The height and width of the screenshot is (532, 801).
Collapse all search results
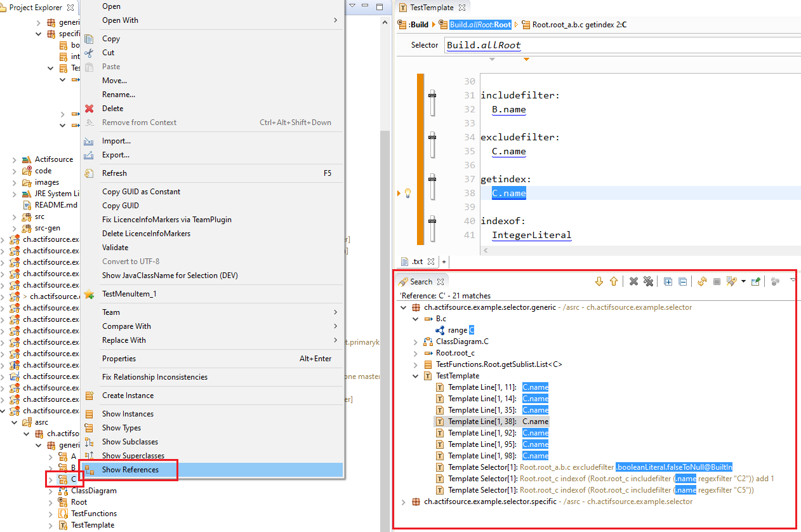coord(682,281)
